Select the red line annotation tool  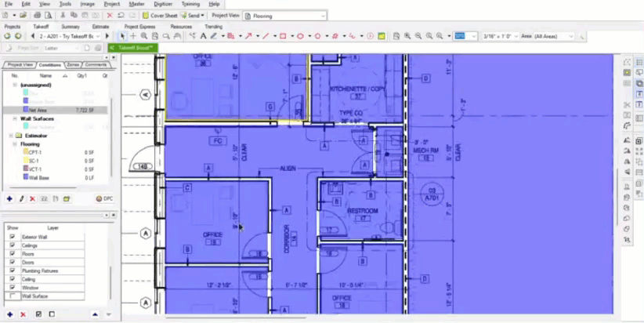tap(266, 36)
